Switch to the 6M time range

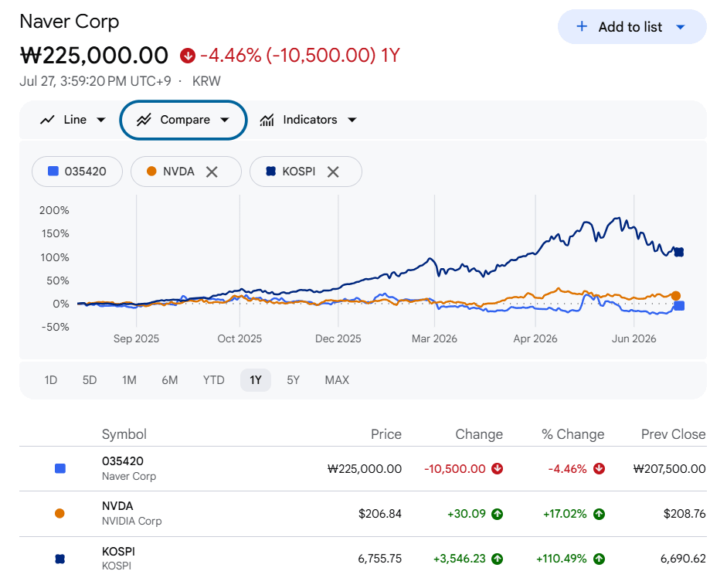point(170,380)
